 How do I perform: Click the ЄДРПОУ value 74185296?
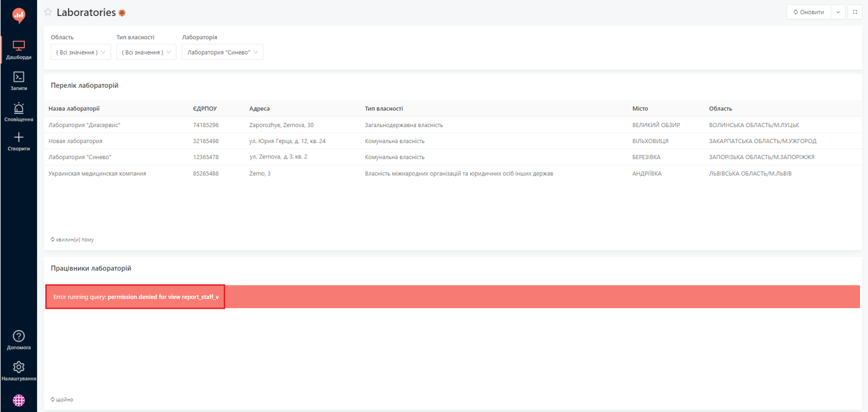(x=206, y=125)
